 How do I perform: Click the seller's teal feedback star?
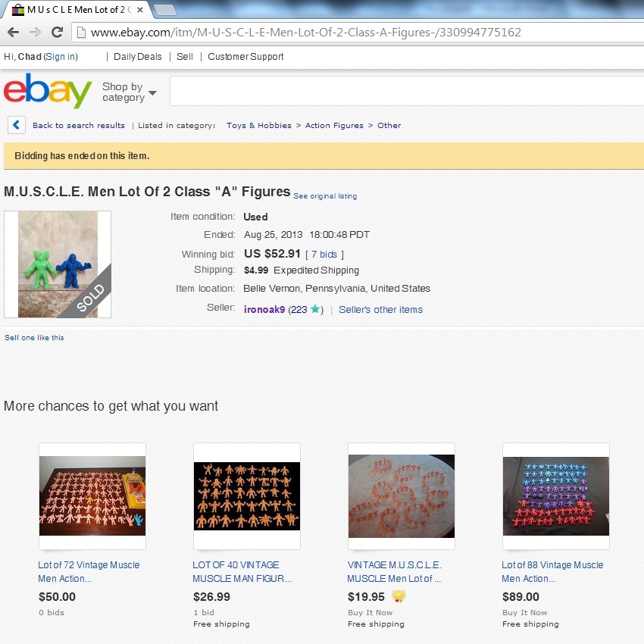pyautogui.click(x=315, y=309)
